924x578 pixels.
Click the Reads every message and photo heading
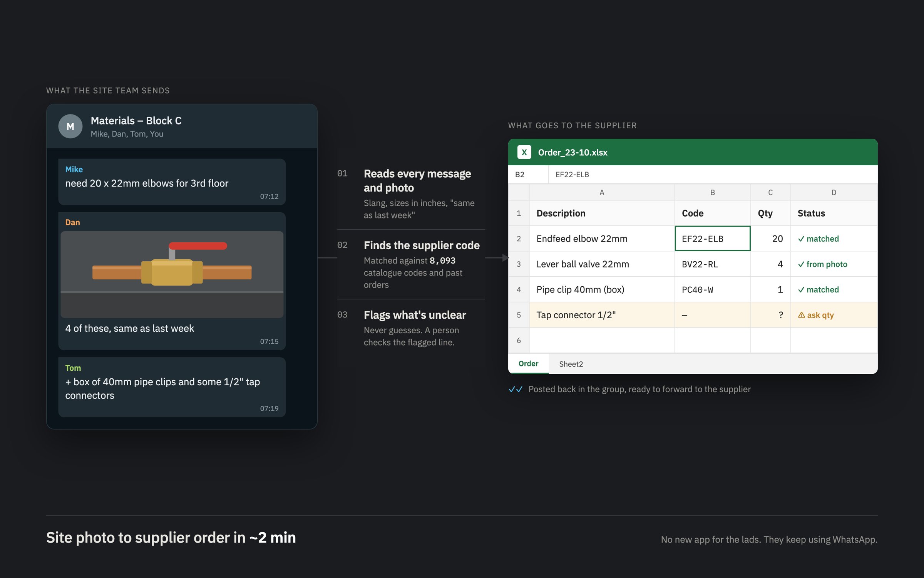tap(417, 181)
